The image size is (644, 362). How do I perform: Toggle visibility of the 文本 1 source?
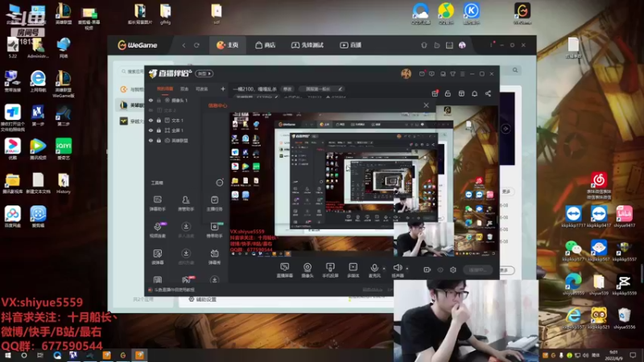coord(151,120)
